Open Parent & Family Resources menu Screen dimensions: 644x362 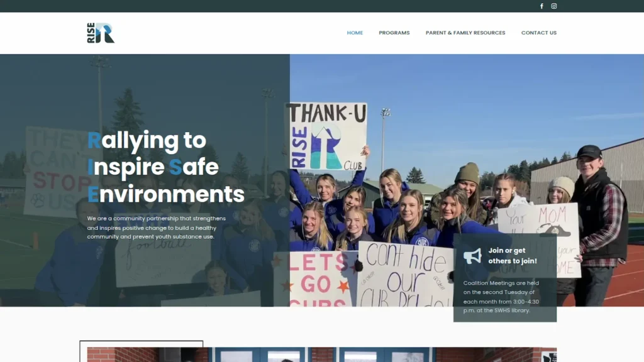[465, 33]
